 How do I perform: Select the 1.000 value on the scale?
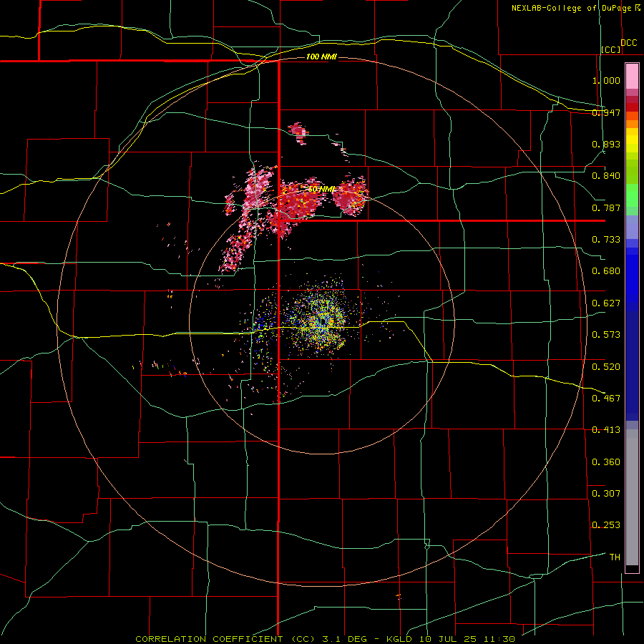pyautogui.click(x=606, y=80)
